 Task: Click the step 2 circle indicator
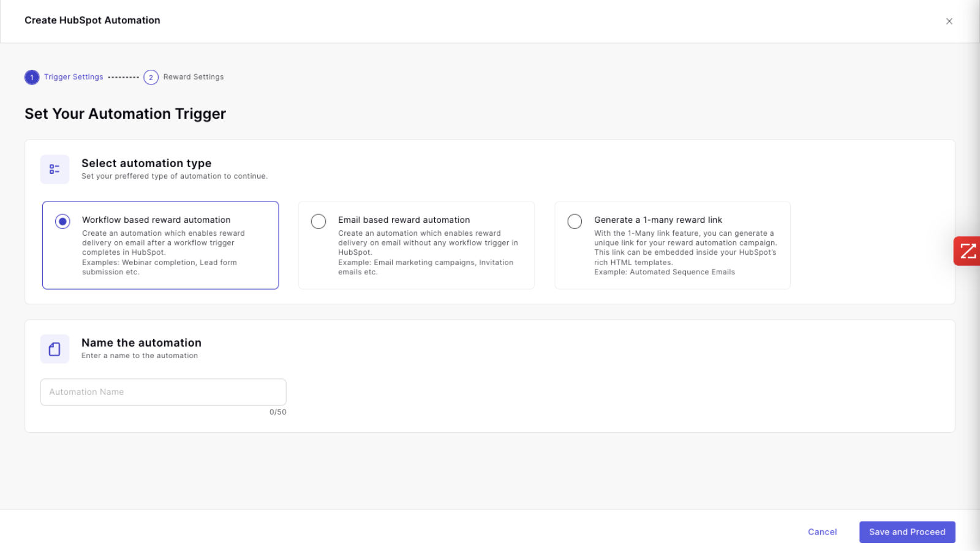pos(151,77)
